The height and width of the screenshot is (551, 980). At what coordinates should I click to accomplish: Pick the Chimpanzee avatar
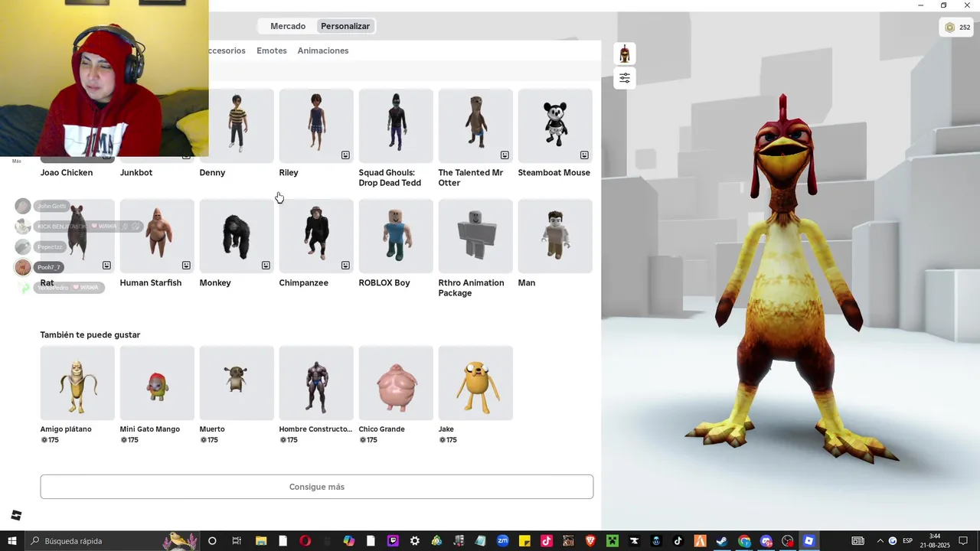point(316,236)
